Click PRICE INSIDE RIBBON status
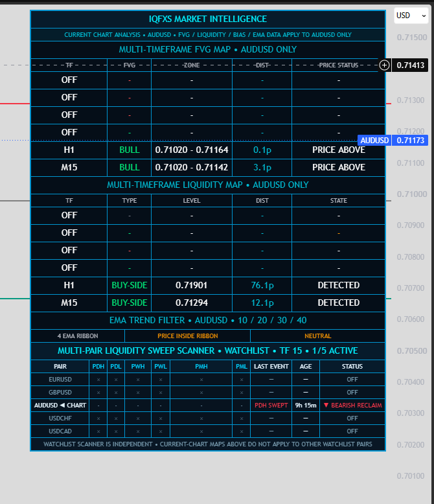 (x=188, y=336)
